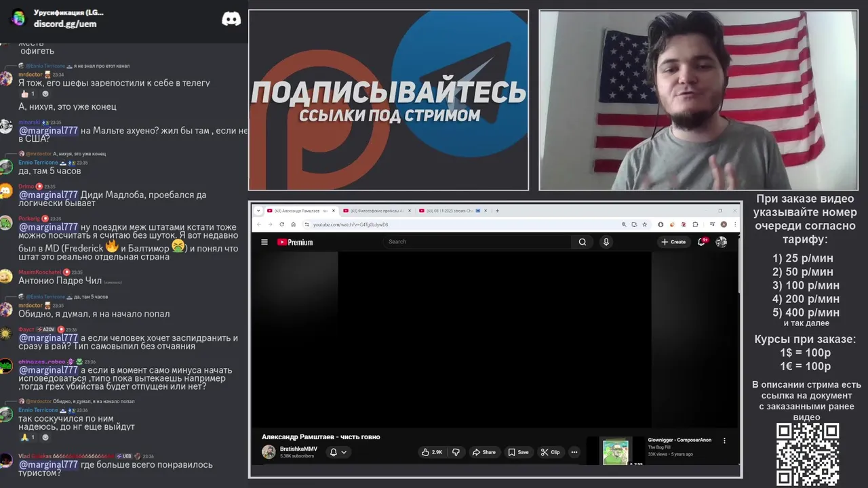Switch to the first Александр Рамштаев tab

(x=301, y=211)
